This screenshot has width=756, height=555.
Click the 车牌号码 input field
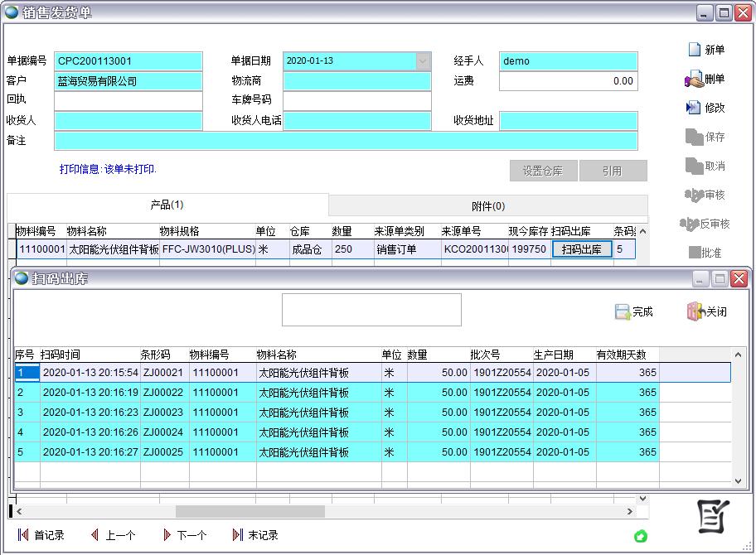(356, 101)
